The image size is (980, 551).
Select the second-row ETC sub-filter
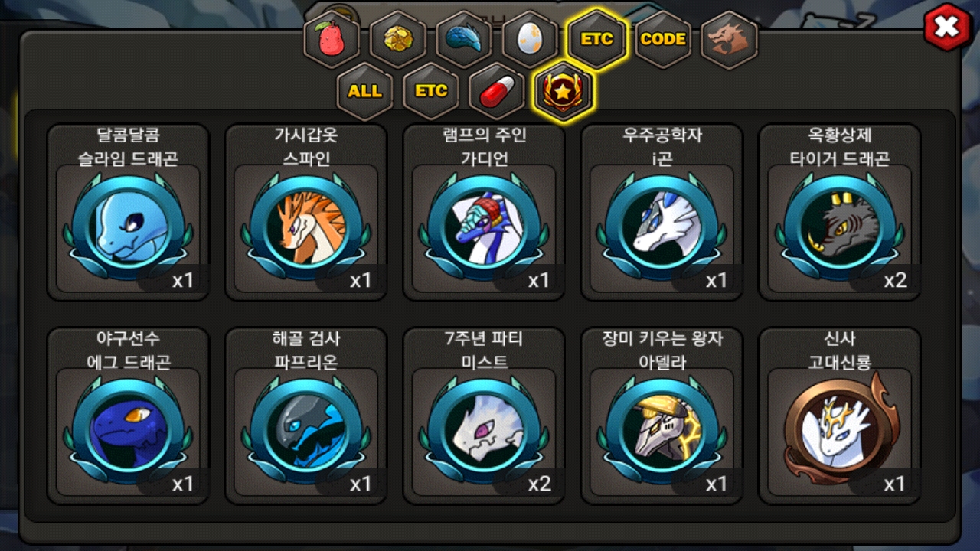pos(431,91)
